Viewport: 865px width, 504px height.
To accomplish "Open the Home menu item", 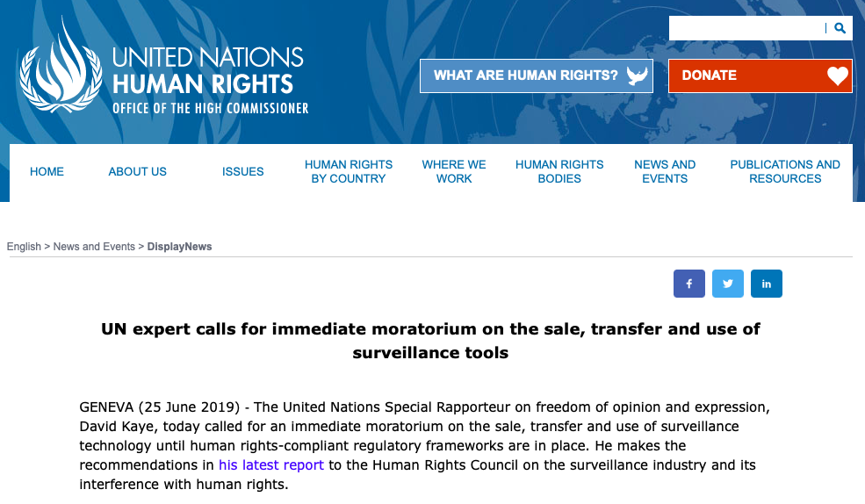I will coord(47,171).
